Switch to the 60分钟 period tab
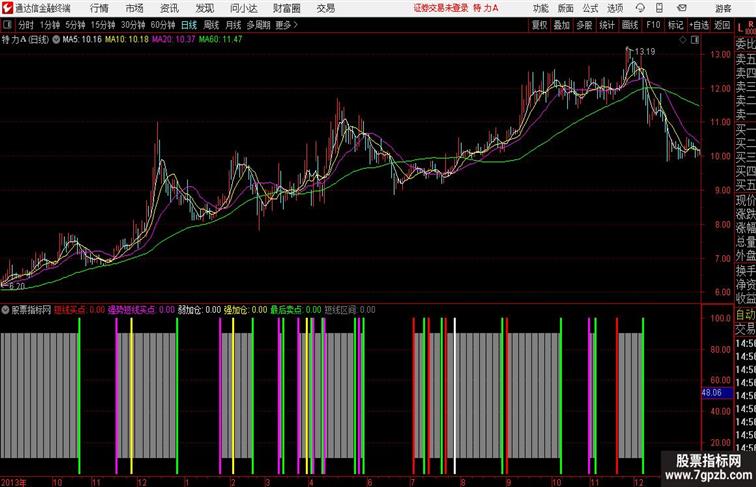Screen dimensions: 756x487 162,25
